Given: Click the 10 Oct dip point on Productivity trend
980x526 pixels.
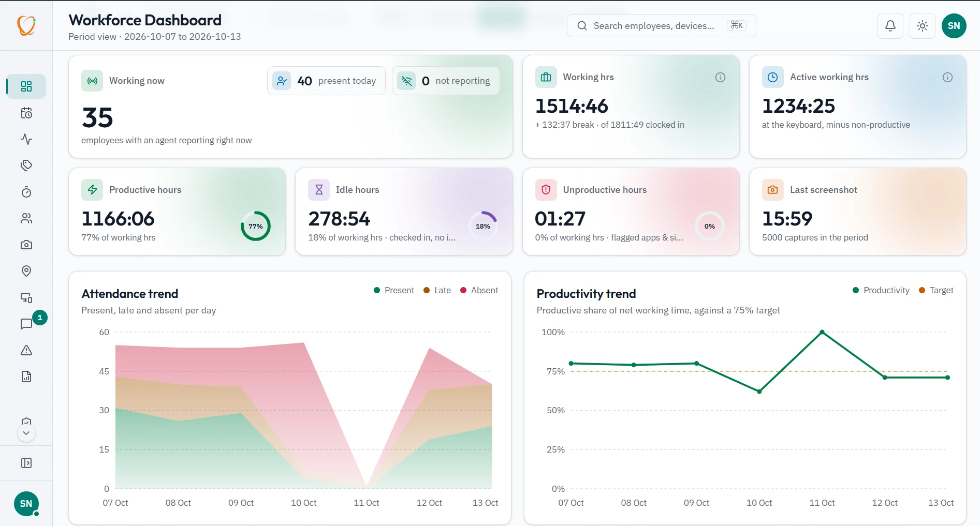Looking at the screenshot, I should coord(759,392).
